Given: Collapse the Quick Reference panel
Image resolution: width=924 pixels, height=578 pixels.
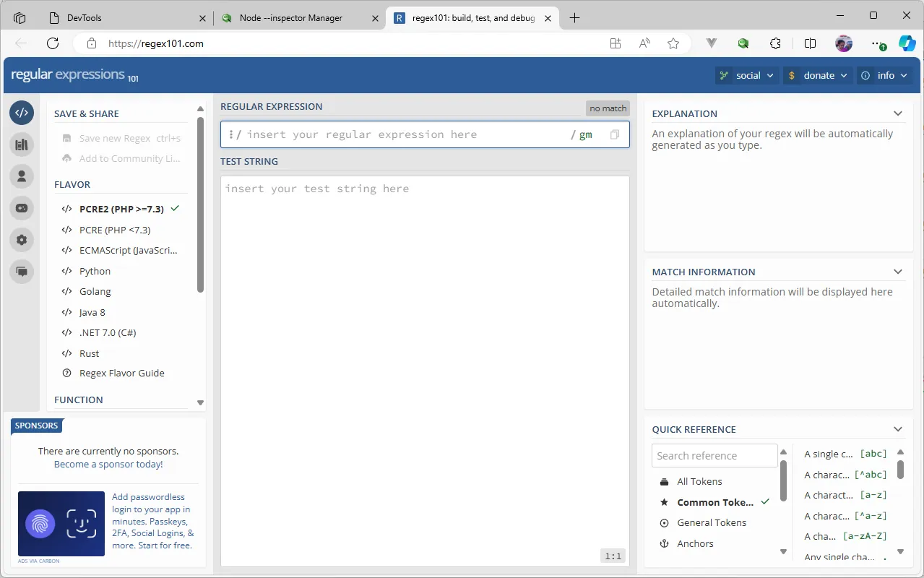Looking at the screenshot, I should [x=898, y=429].
